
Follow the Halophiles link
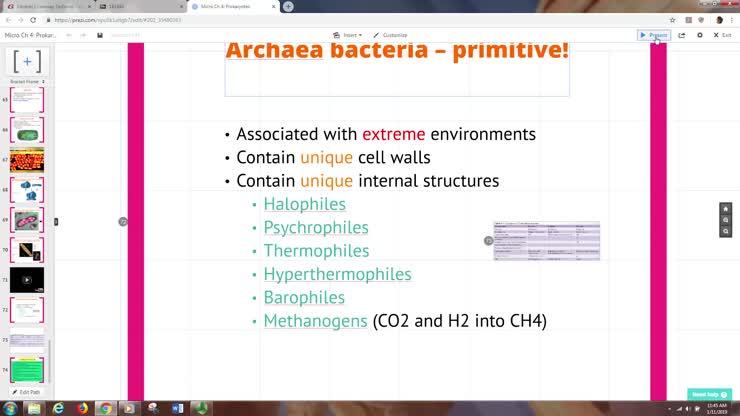(304, 204)
